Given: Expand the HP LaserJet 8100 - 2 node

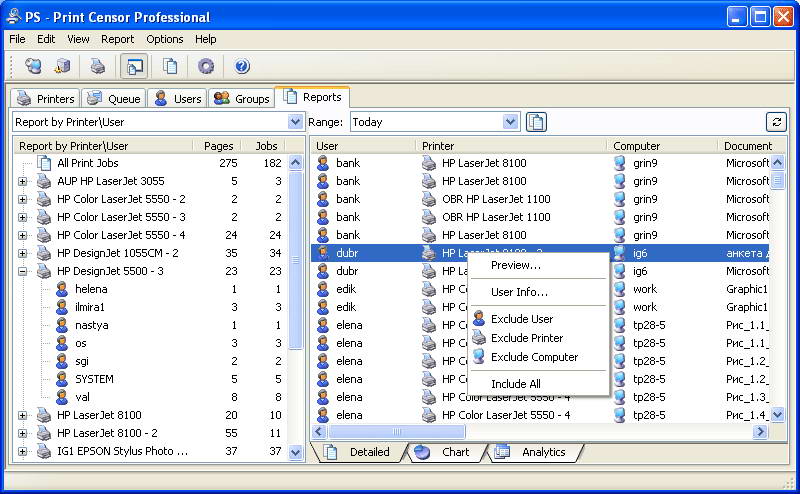Looking at the screenshot, I should click(22, 433).
